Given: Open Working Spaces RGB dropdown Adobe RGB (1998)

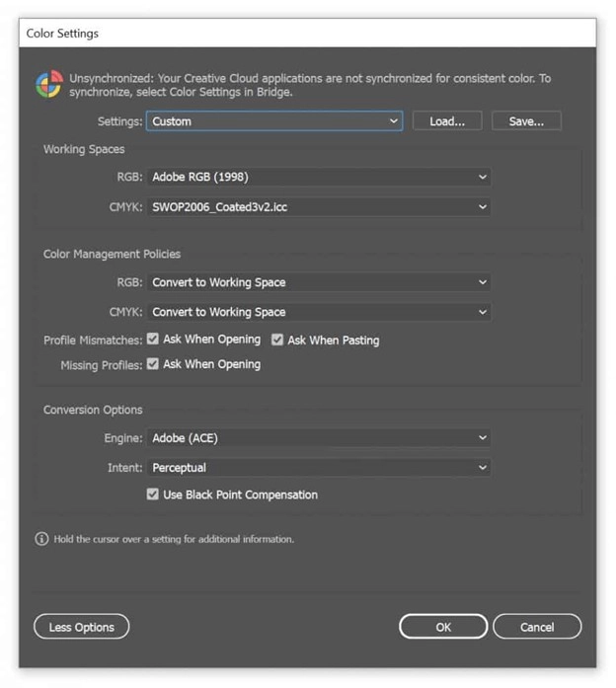Looking at the screenshot, I should [x=319, y=177].
